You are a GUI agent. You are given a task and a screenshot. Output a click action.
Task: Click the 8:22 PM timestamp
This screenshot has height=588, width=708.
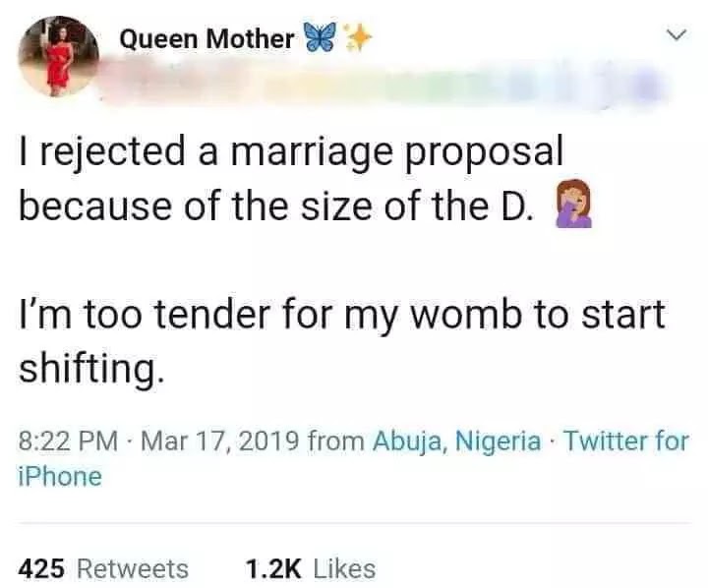click(65, 441)
